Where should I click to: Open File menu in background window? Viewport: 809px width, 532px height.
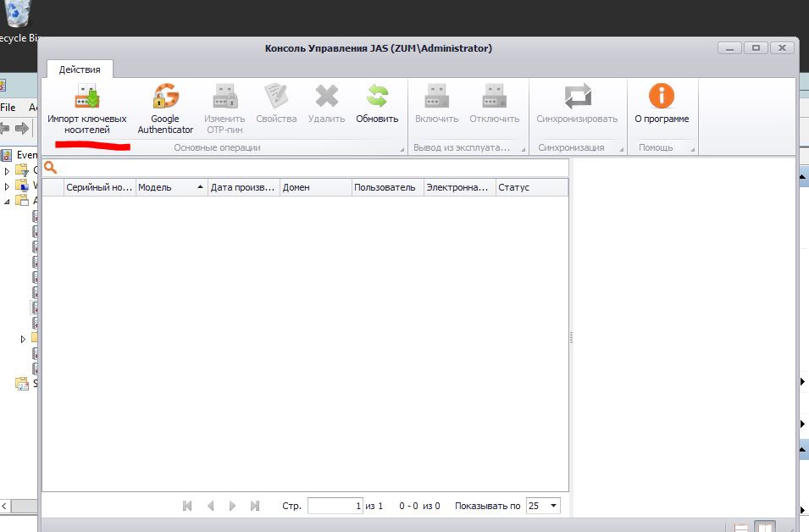(x=8, y=108)
